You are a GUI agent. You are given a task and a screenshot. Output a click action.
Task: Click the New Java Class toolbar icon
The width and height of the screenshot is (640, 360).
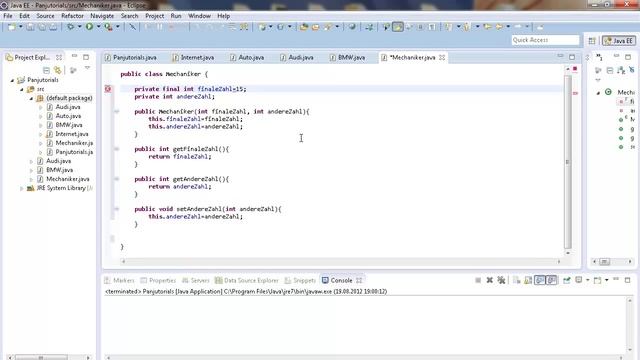tap(280, 27)
